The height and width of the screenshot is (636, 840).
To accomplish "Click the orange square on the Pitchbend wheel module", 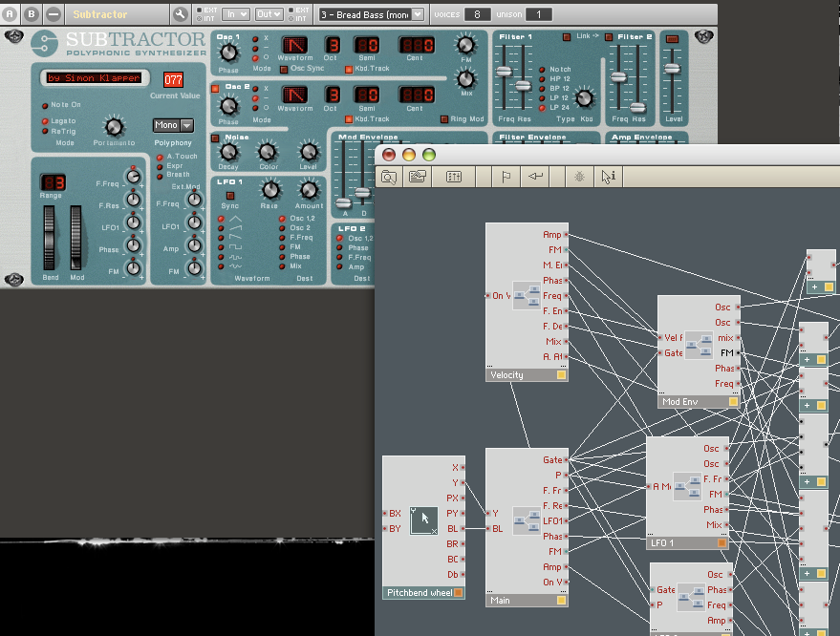I will [x=458, y=593].
